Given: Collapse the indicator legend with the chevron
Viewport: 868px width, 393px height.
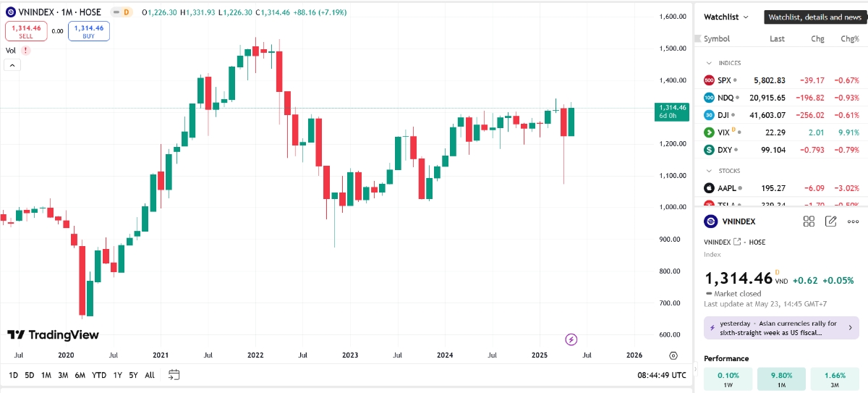Looking at the screenshot, I should pos(12,65).
